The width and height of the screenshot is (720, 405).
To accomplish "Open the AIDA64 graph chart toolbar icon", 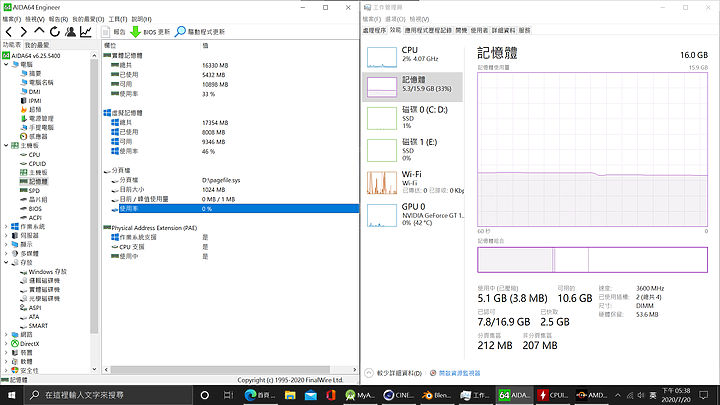I will [x=85, y=32].
